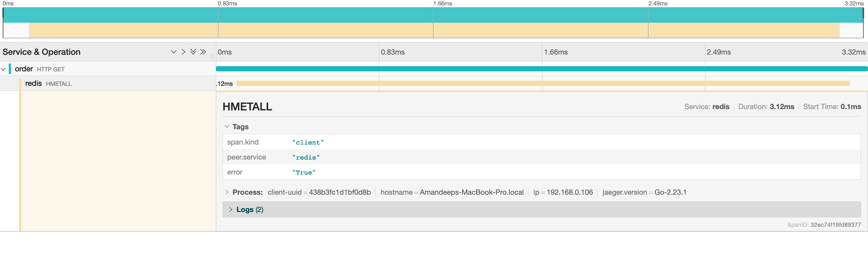Click the single down-chevron collapse icon
This screenshot has width=868, height=272.
[174, 52]
